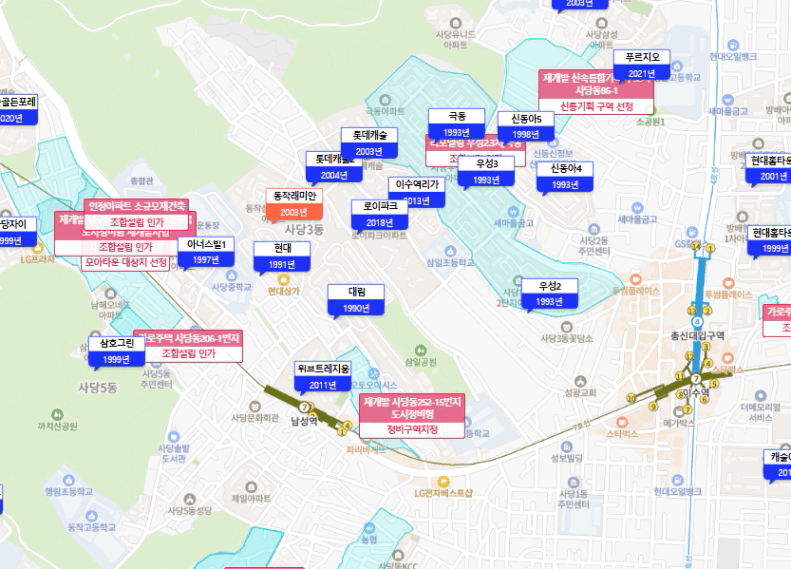Open the 롯데캐슬 2004년 marker
This screenshot has width=791, height=569.
(334, 167)
